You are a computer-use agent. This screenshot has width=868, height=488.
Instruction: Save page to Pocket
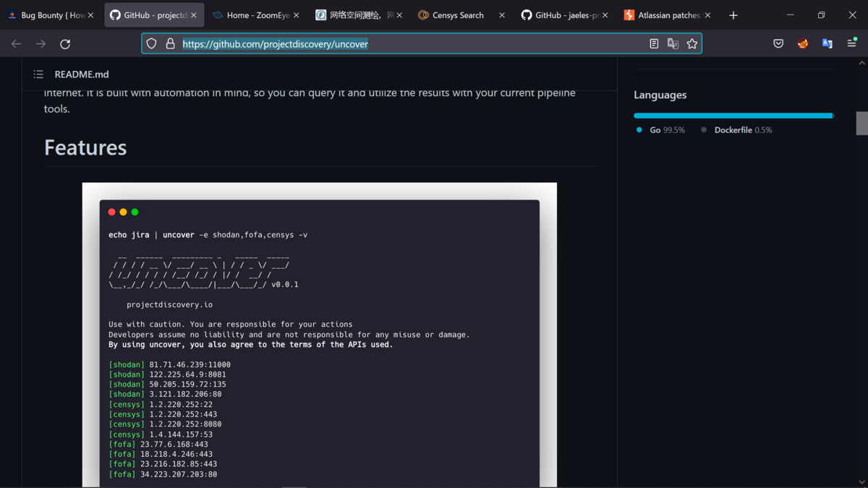[x=778, y=44]
